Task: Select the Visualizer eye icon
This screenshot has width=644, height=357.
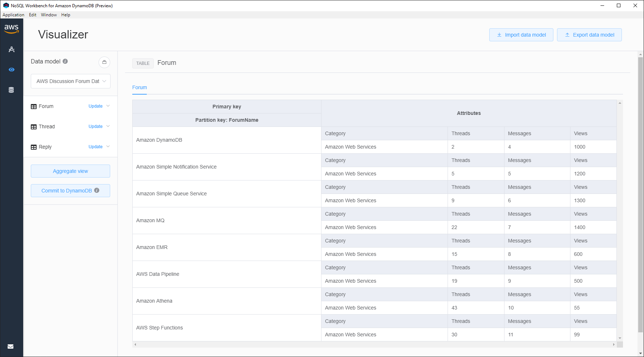Action: 12,70
